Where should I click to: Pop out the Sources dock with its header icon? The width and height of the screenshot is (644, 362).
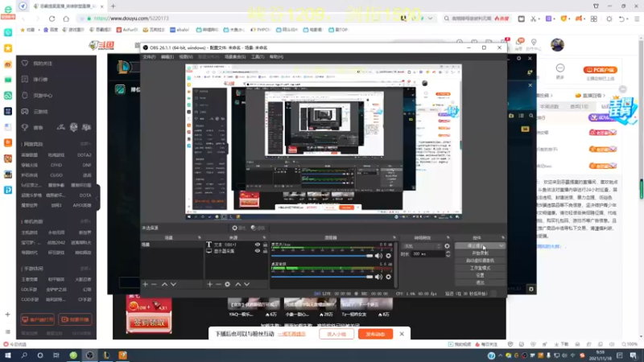tap(264, 237)
